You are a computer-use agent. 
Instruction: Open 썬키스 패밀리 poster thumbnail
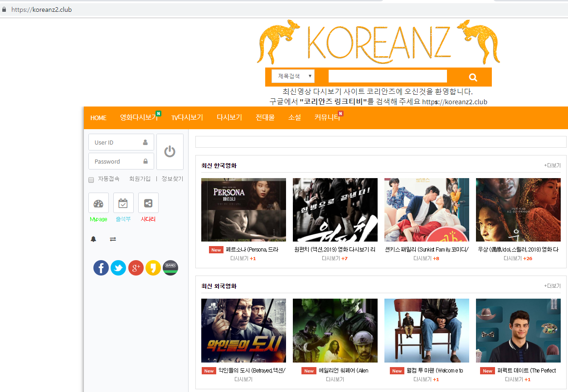pos(427,210)
